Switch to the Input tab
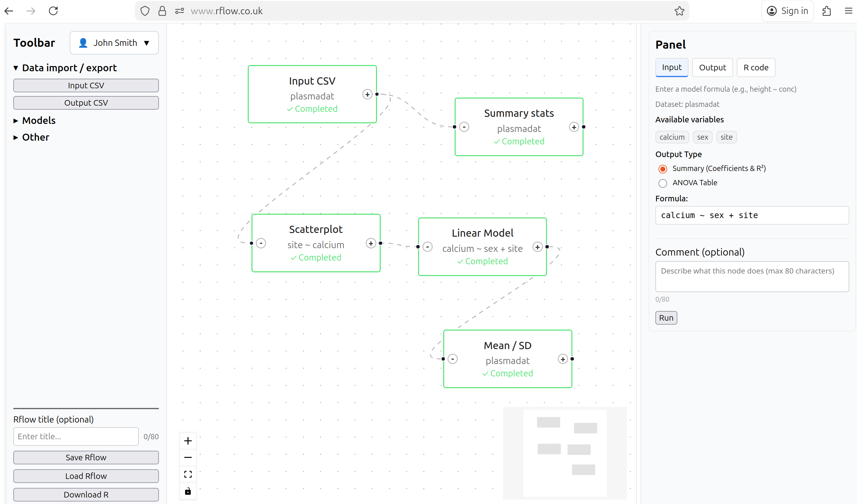The height and width of the screenshot is (504, 857). tap(672, 67)
